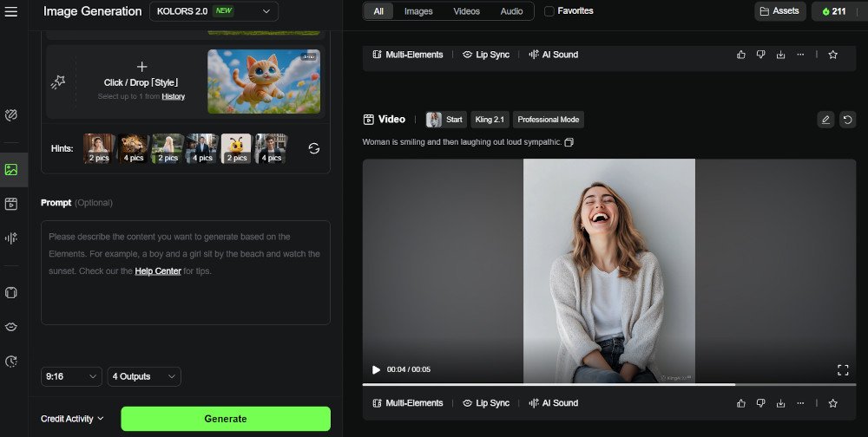Open more options on upper result card

click(x=800, y=55)
